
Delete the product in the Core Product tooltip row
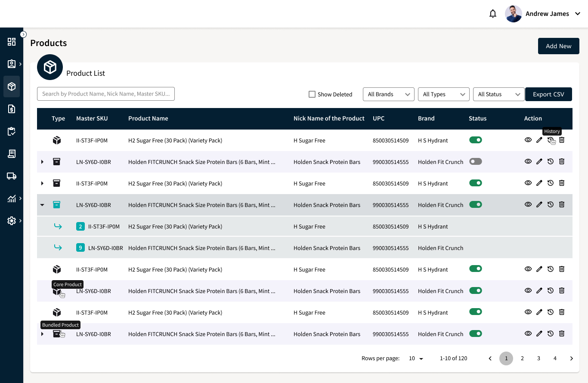562,290
